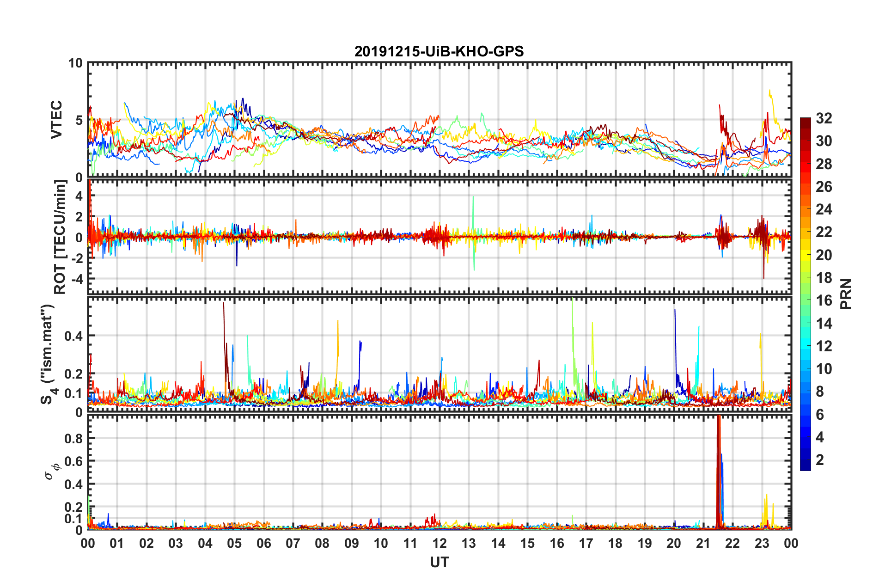The width and height of the screenshot is (879, 588).
Task: Click colorbar tick label 14
Action: point(824,324)
